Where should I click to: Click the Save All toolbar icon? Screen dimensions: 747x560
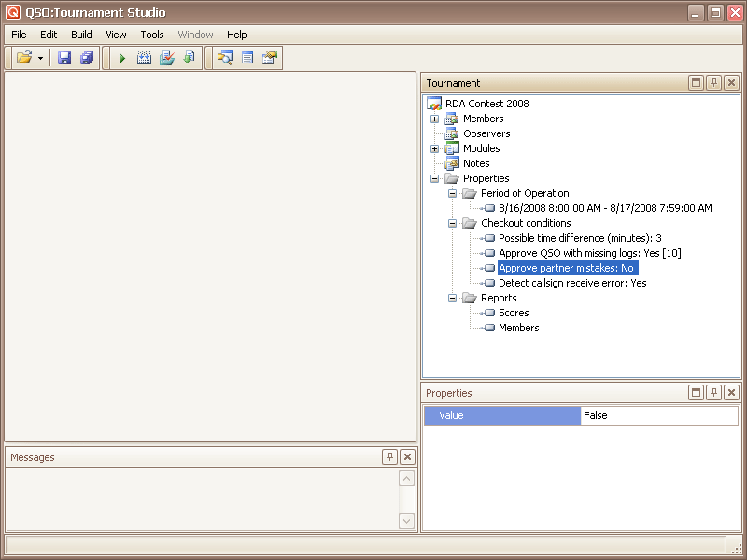87,59
